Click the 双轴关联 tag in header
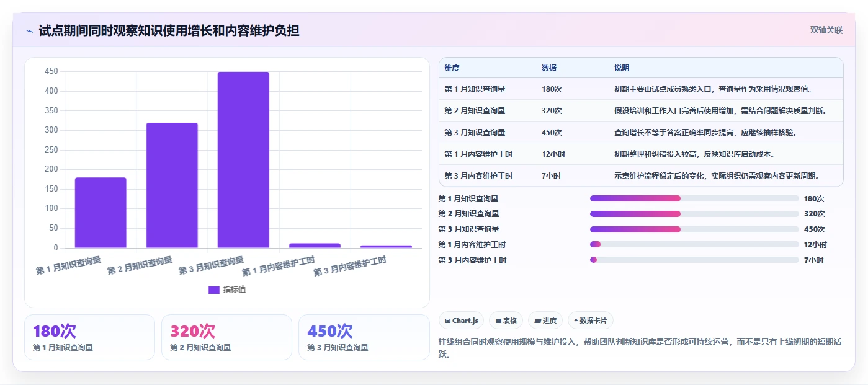Image resolution: width=868 pixels, height=385 pixels. click(826, 30)
